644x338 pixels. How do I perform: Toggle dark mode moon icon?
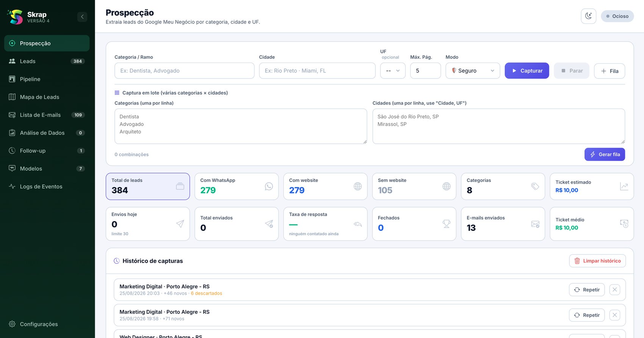point(588,16)
